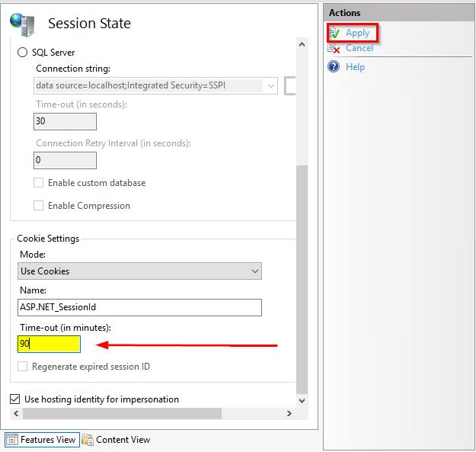Click the Cancel red X icon

[x=334, y=48]
